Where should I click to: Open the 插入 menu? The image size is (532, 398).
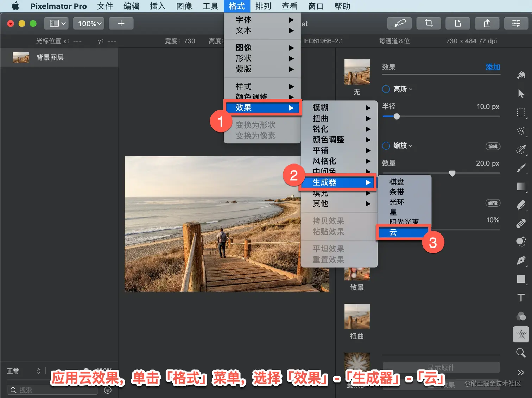[158, 6]
